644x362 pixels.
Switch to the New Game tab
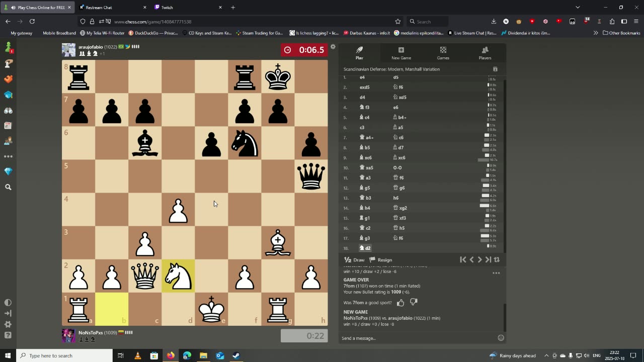401,53
